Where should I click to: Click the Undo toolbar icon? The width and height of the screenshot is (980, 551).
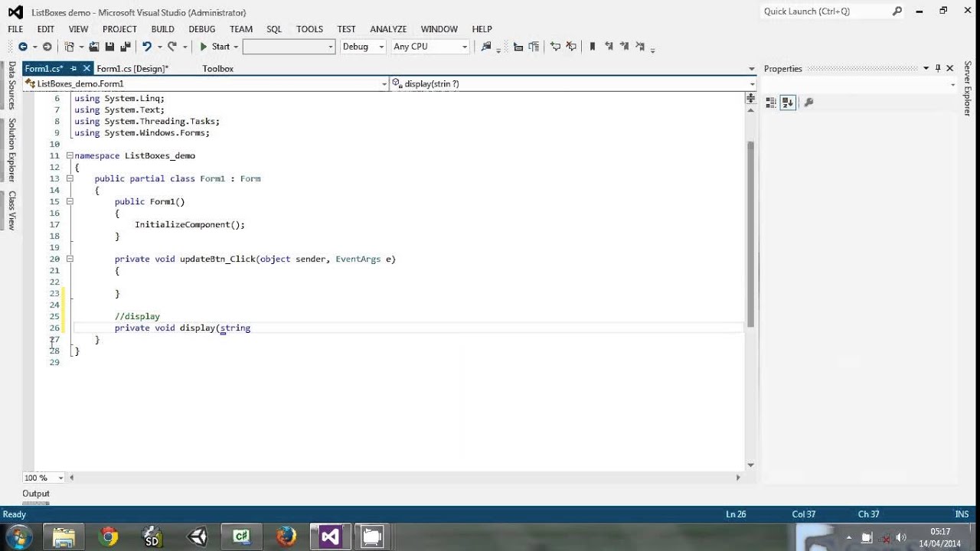coord(147,47)
